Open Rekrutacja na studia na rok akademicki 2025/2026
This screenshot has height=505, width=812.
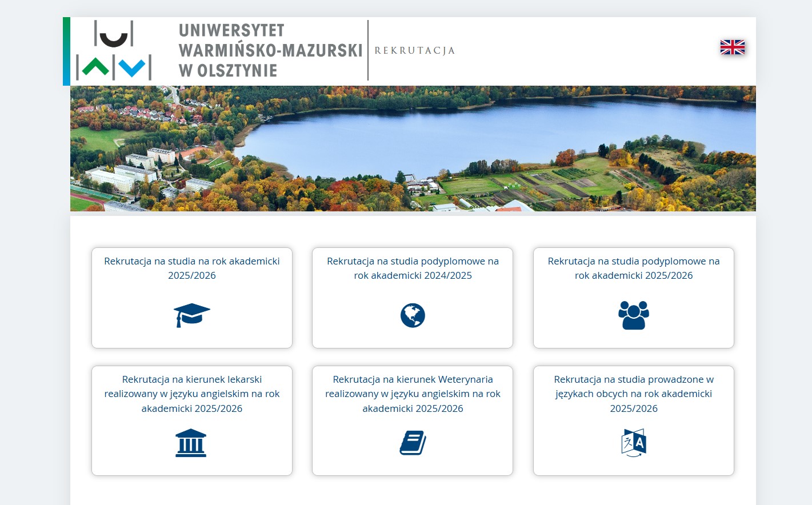tap(192, 268)
